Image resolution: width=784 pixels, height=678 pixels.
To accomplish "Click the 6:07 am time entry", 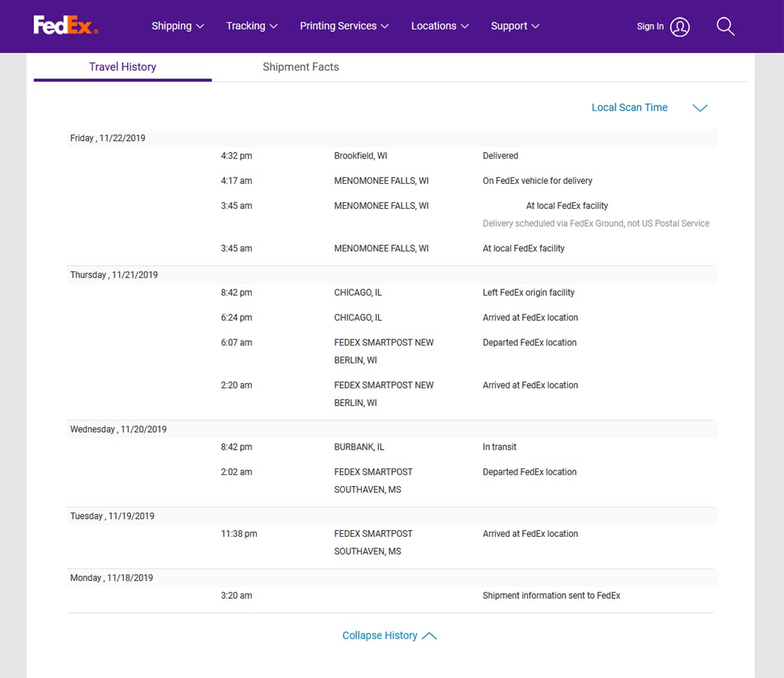I will (236, 342).
